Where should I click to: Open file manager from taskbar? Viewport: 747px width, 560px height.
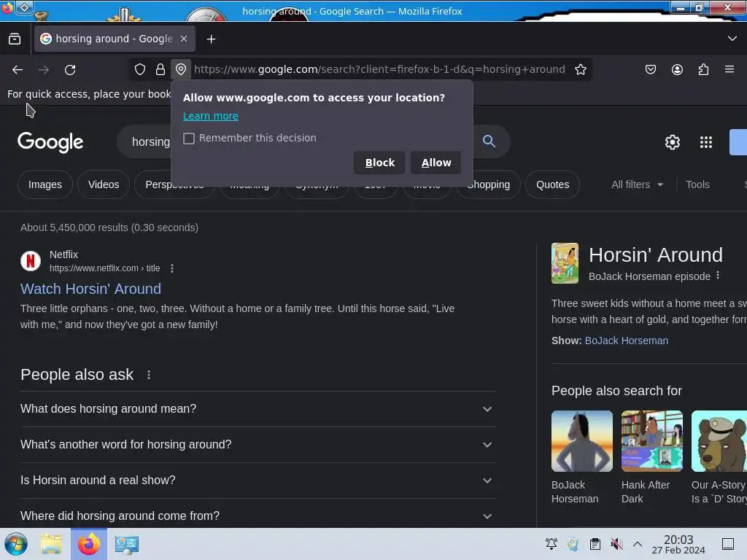(x=51, y=544)
